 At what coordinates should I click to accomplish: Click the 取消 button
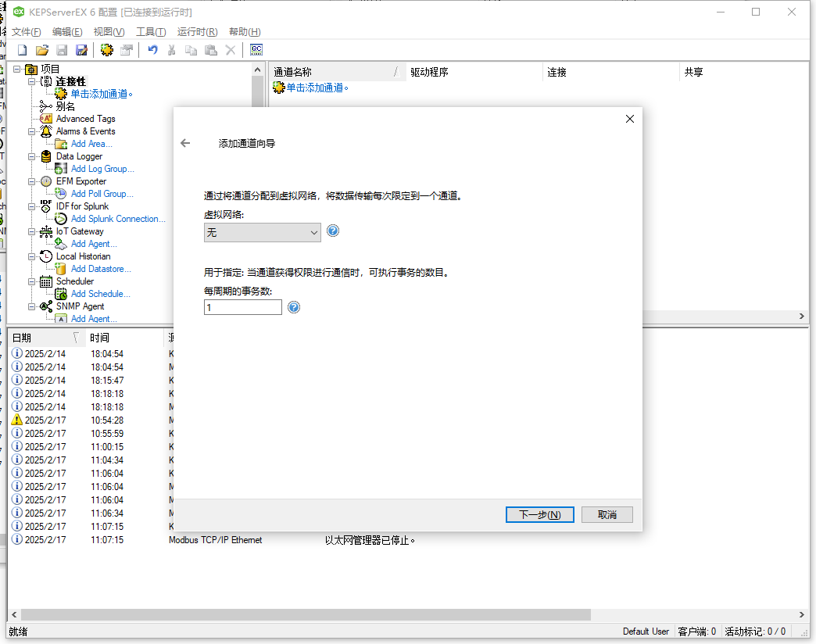pos(607,514)
